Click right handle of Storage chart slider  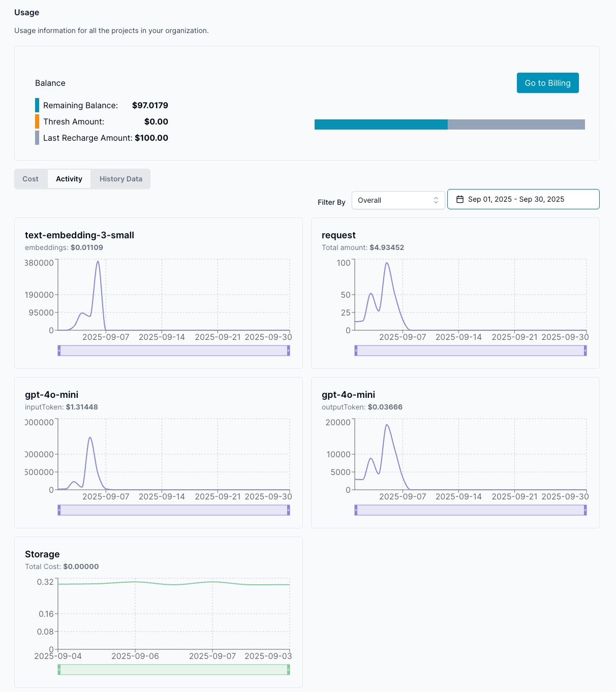288,670
